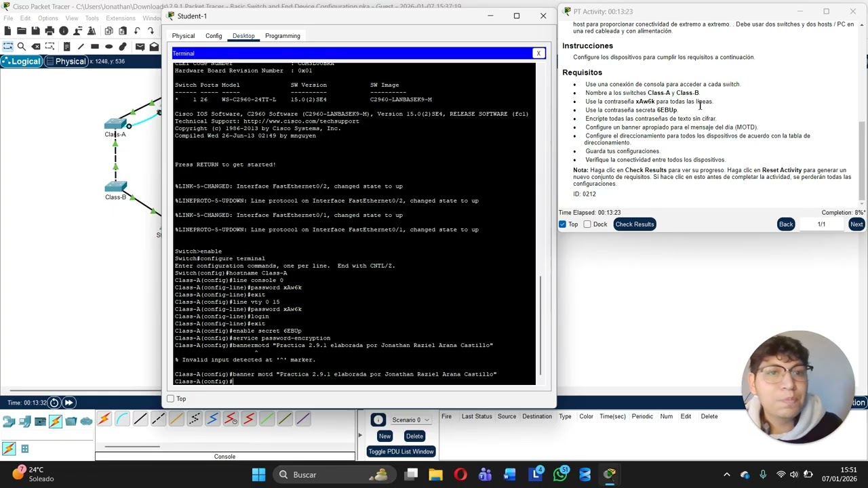Click the Delete scenario button
The width and height of the screenshot is (868, 488).
tap(414, 436)
